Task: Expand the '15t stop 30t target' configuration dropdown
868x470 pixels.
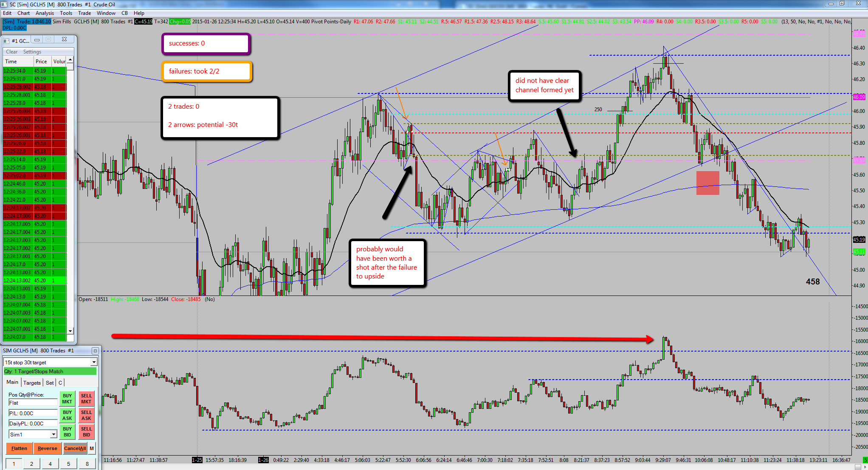Action: [x=94, y=362]
